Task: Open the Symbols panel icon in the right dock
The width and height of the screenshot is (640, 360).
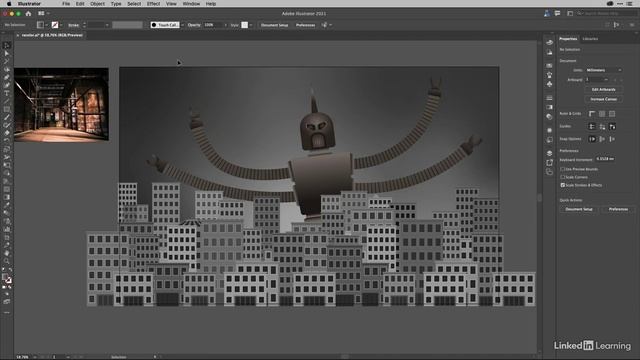Action: click(x=549, y=84)
